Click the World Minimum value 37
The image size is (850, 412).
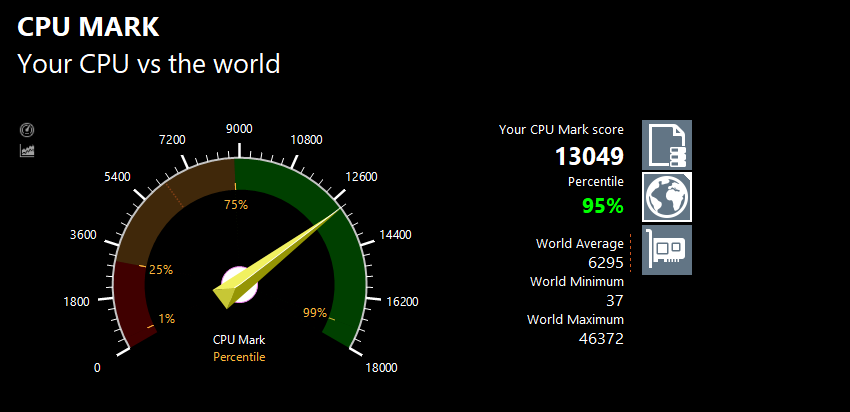tap(614, 300)
